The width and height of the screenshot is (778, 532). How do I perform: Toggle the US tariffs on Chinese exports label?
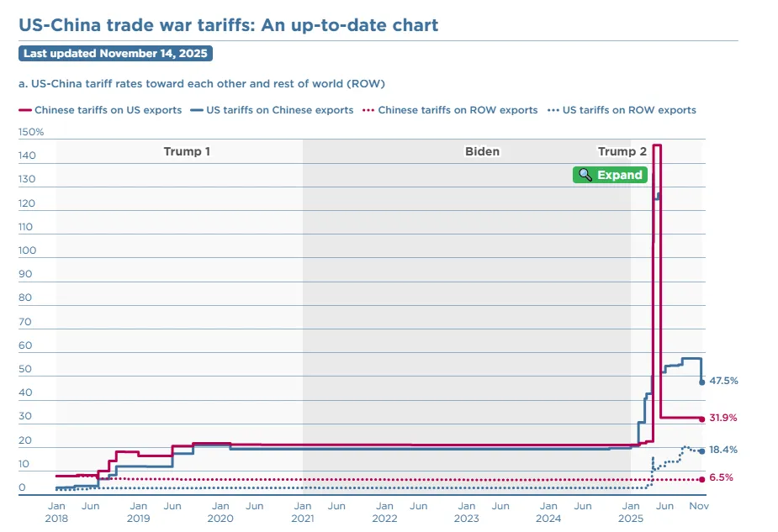tap(279, 110)
